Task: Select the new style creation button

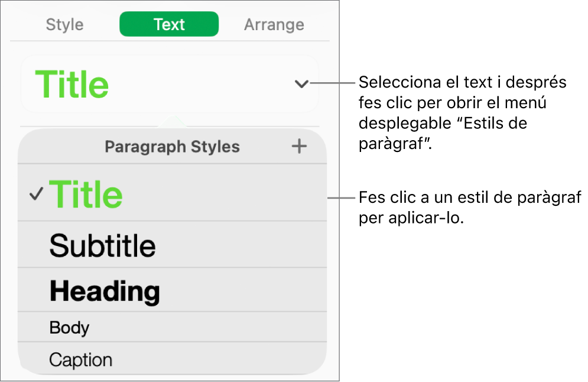Action: tap(299, 147)
